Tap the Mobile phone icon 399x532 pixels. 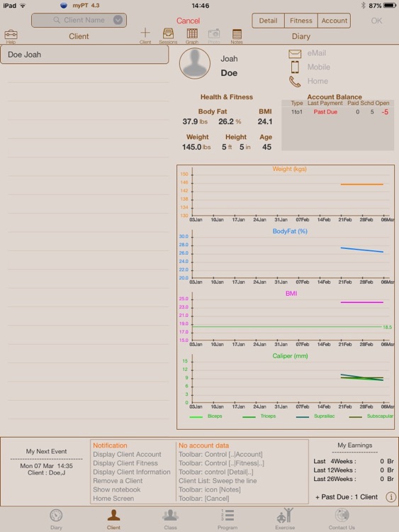(x=295, y=67)
